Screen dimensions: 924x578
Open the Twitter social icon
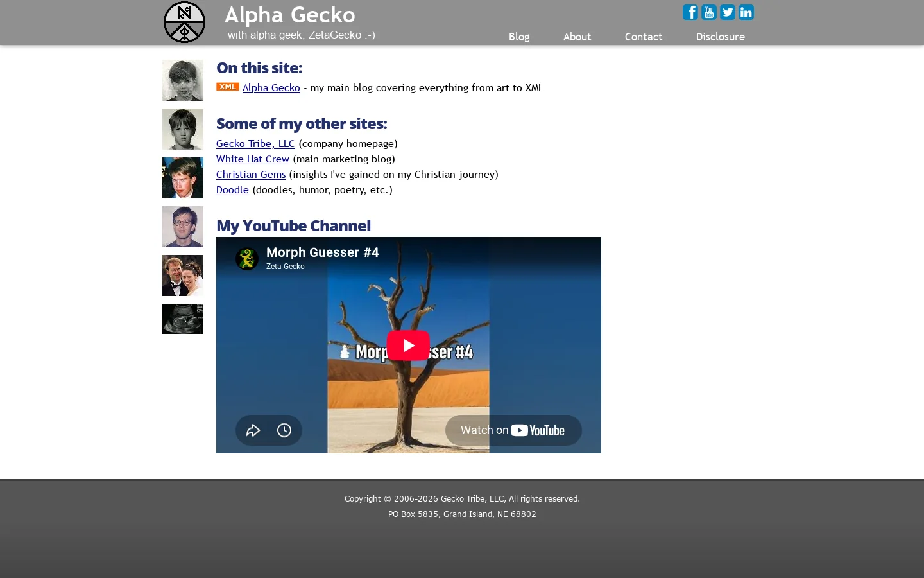click(727, 12)
